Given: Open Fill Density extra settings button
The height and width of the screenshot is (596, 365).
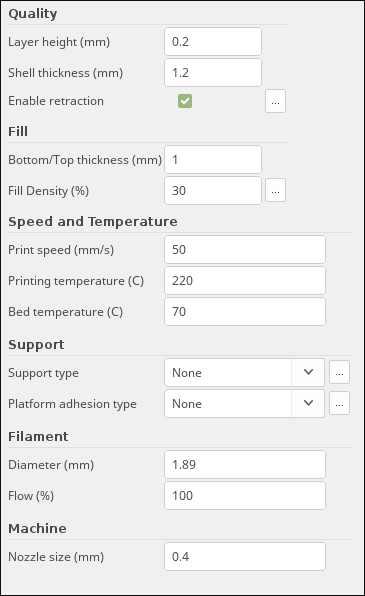Looking at the screenshot, I should coord(275,190).
